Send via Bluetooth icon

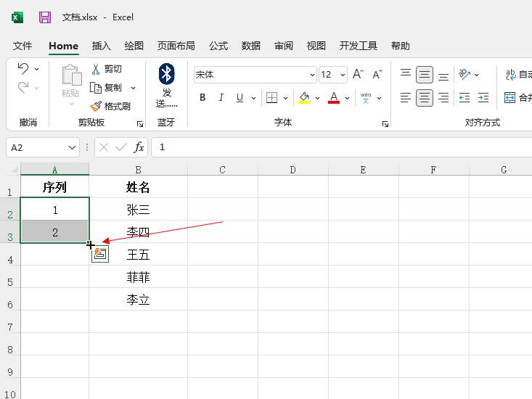[167, 74]
